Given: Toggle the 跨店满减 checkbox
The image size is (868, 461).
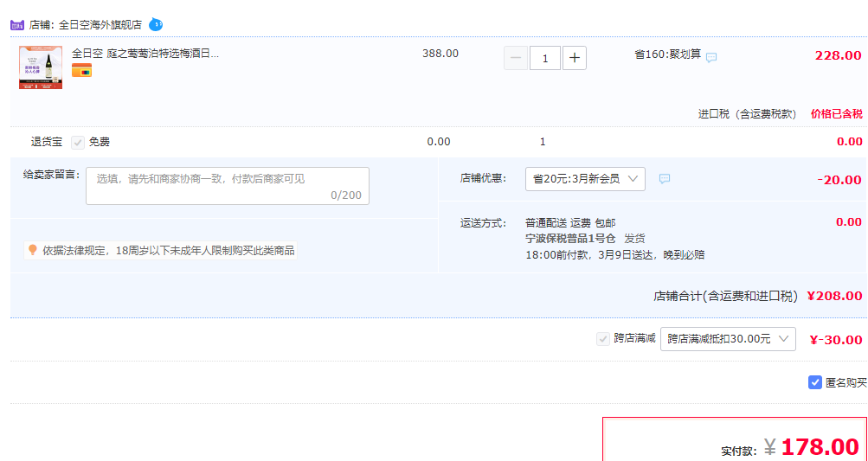Looking at the screenshot, I should pyautogui.click(x=603, y=339).
